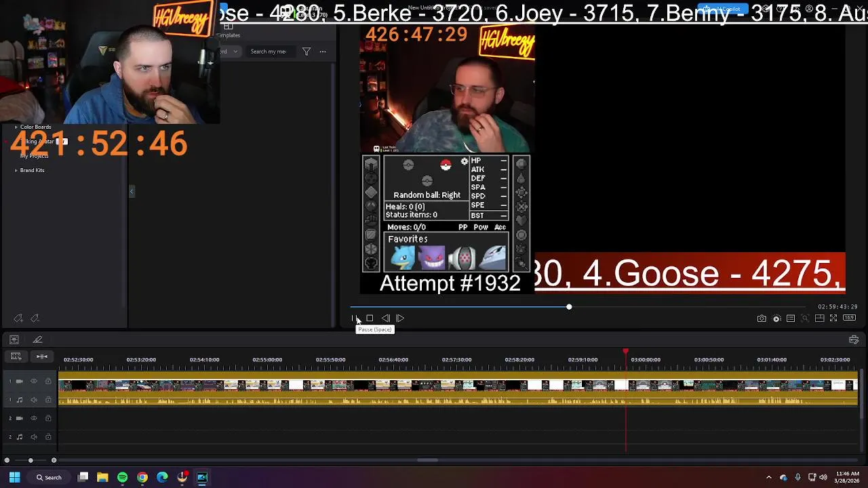Click the red timeline playhead marker

tap(625, 352)
